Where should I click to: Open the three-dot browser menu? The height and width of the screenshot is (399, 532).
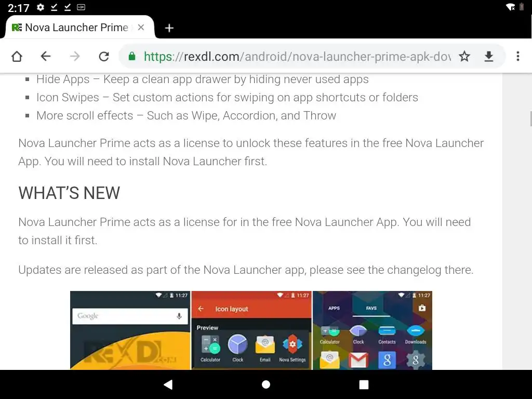tap(518, 56)
